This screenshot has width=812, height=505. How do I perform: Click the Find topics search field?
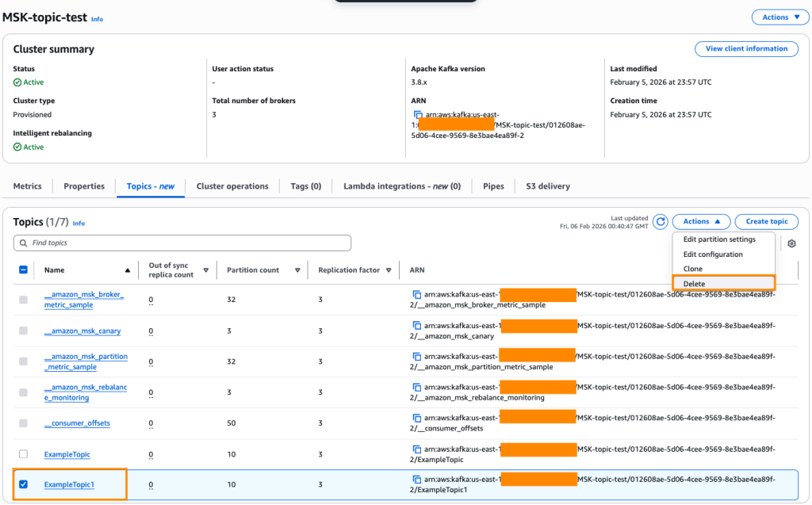(x=182, y=243)
